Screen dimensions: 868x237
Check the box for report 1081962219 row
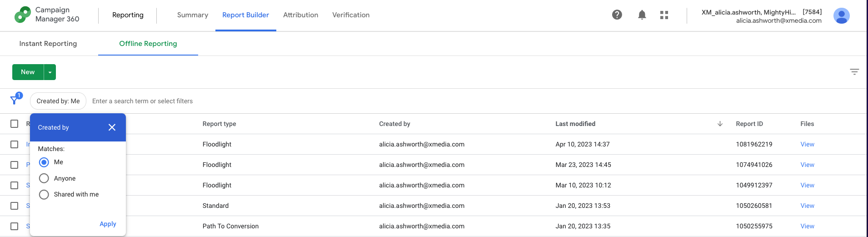tap(15, 144)
